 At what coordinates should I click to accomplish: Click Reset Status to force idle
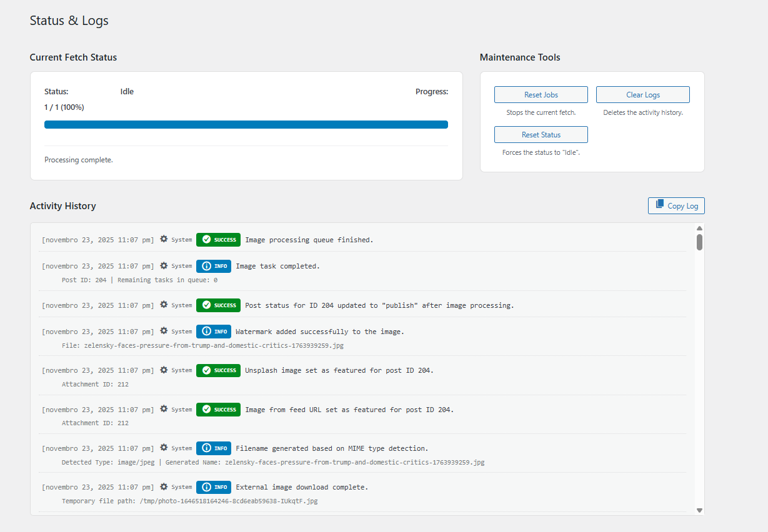[541, 135]
